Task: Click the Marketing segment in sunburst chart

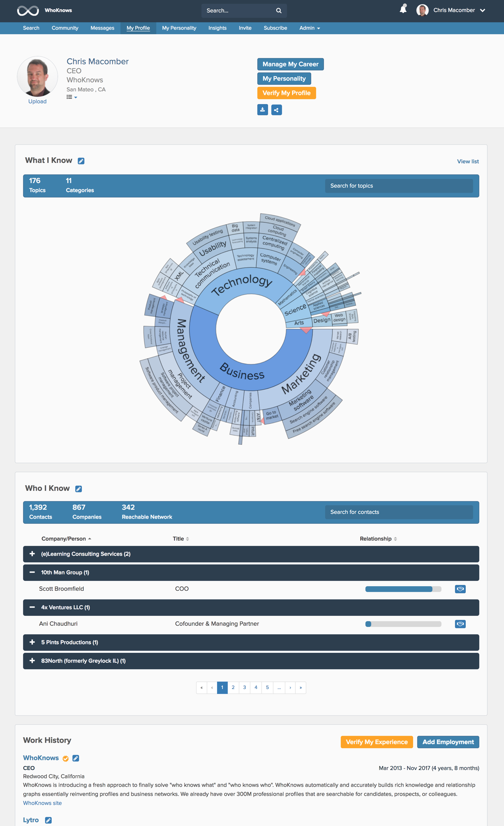Action: click(301, 374)
